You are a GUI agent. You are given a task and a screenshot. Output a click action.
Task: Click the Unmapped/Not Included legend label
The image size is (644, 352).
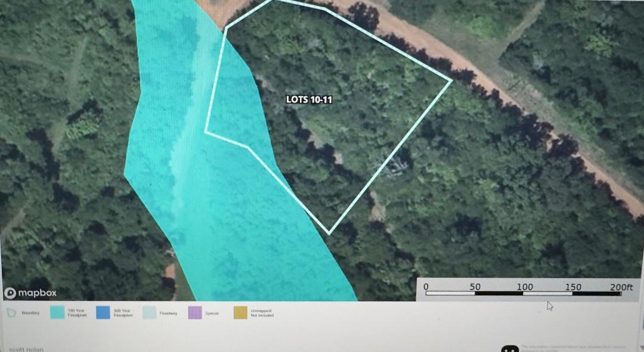pyautogui.click(x=262, y=313)
